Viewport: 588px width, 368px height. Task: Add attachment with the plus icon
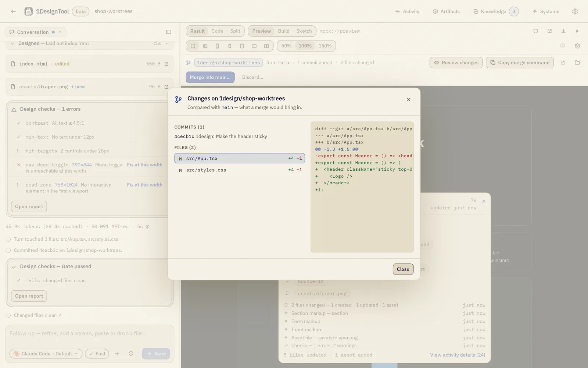tap(117, 354)
